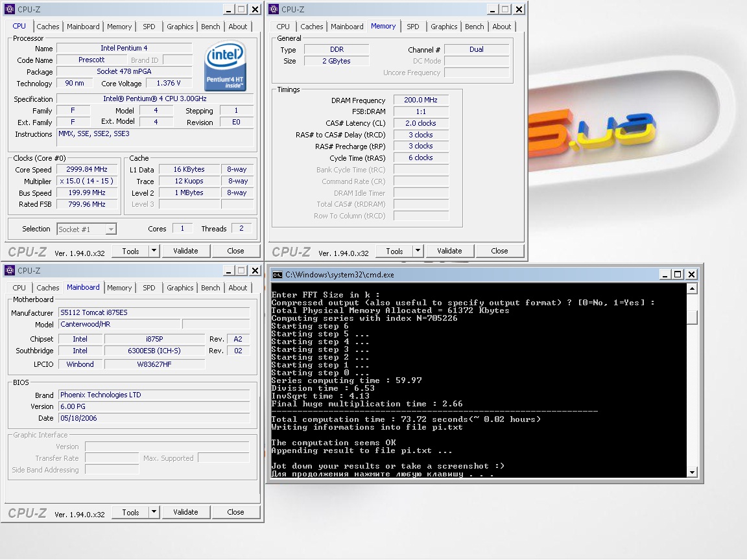Screen dimensions: 747x560
Task: Click cmd window scrollbar up arrow
Action: tap(693, 288)
